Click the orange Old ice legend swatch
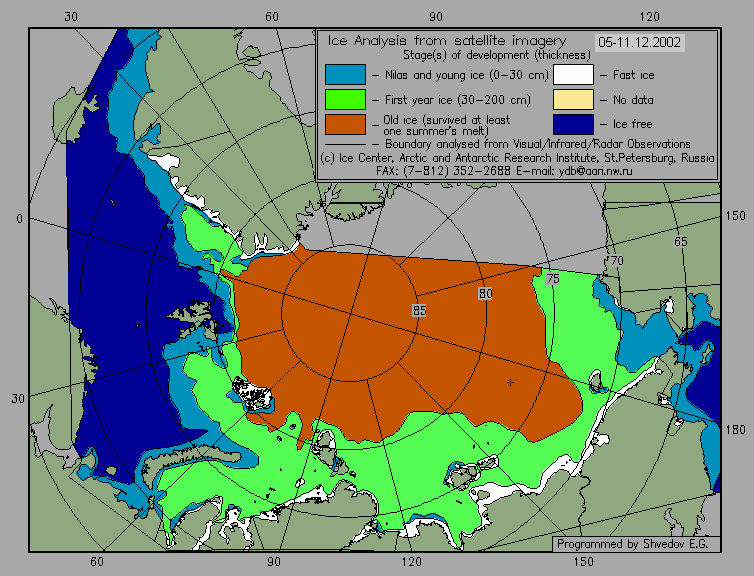 [345, 124]
